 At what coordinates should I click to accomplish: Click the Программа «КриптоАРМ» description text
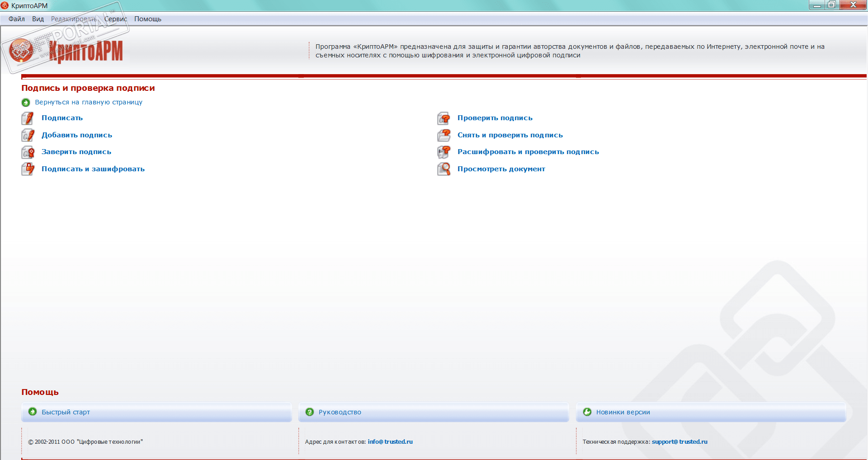coord(570,51)
